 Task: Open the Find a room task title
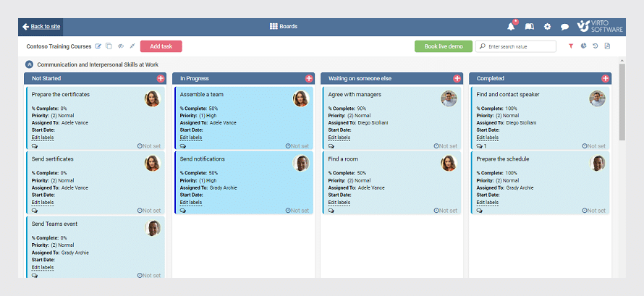(x=343, y=159)
